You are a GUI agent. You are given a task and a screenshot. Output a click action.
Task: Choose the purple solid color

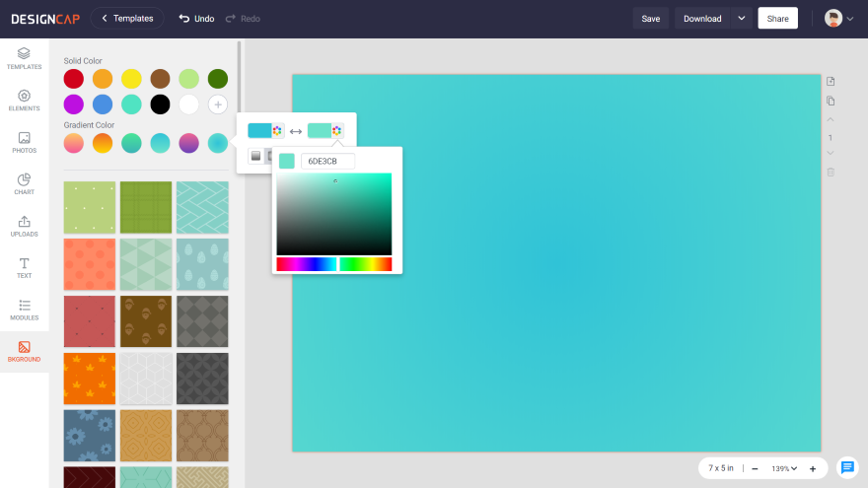point(74,105)
